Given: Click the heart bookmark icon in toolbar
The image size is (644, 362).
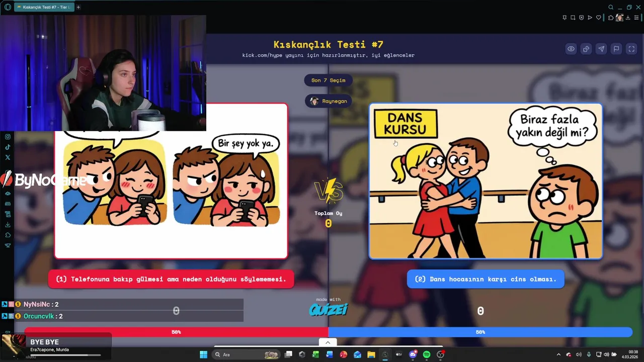Looking at the screenshot, I should pyautogui.click(x=598, y=18).
